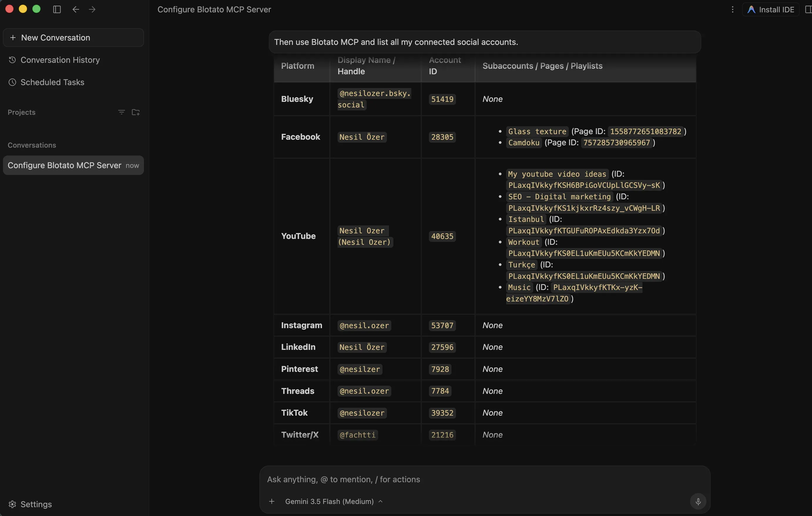
Task: Click the Projects filter icon
Action: coord(121,112)
